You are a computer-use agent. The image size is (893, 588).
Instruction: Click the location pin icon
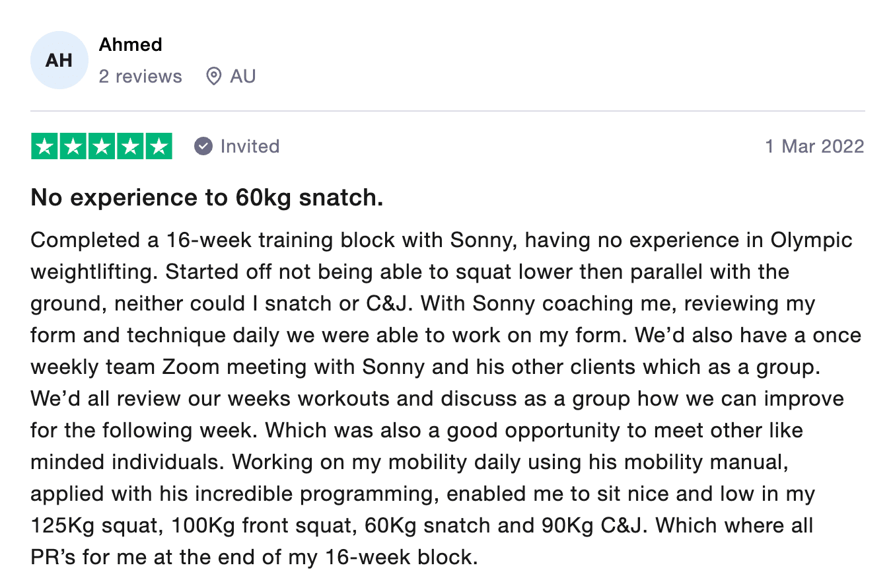pos(213,77)
